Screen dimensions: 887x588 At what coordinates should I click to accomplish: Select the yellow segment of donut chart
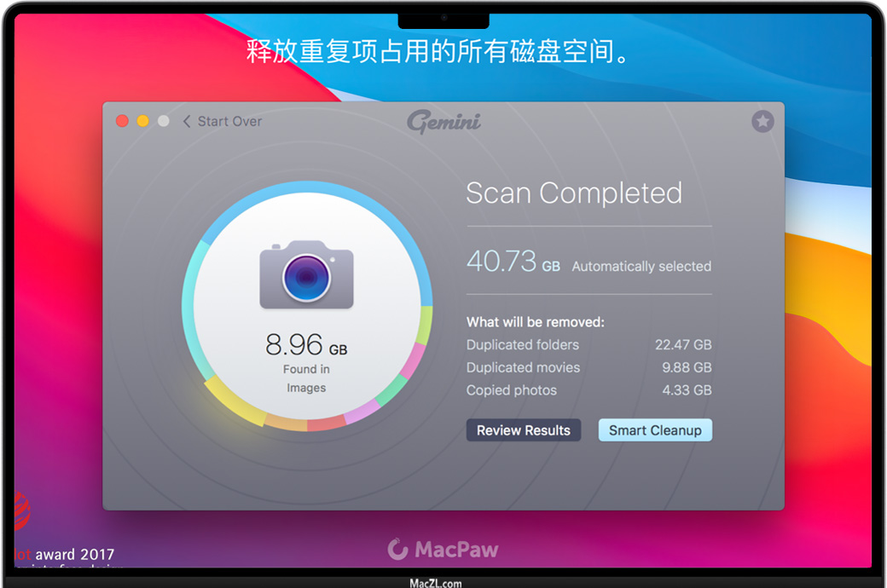235,402
